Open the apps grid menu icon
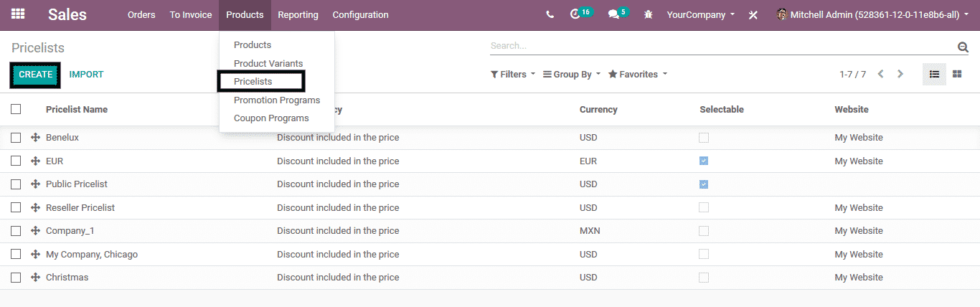 (18, 14)
